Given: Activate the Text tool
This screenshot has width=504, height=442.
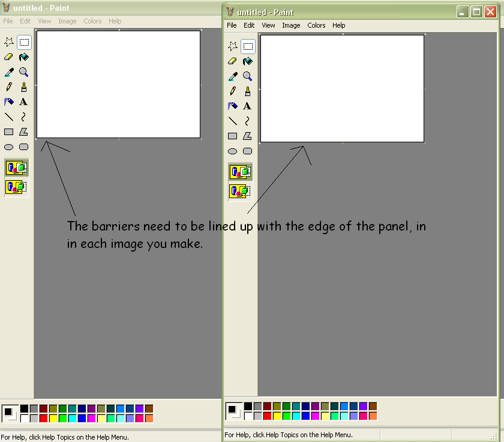Looking at the screenshot, I should tap(248, 106).
